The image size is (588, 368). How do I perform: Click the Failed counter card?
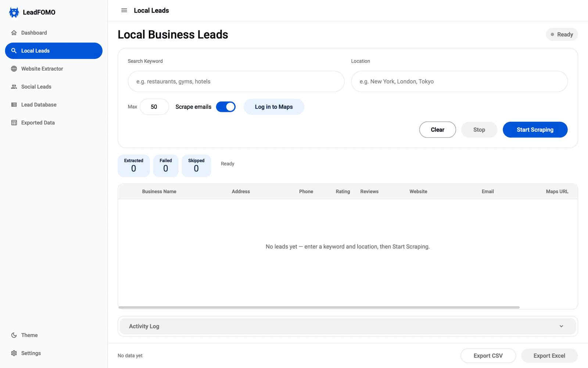166,166
